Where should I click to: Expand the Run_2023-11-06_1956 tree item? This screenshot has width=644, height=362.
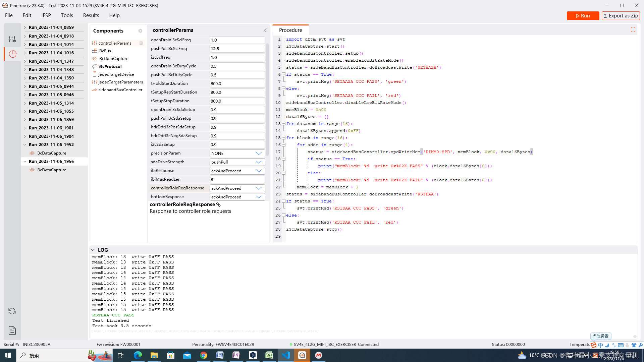25,161
